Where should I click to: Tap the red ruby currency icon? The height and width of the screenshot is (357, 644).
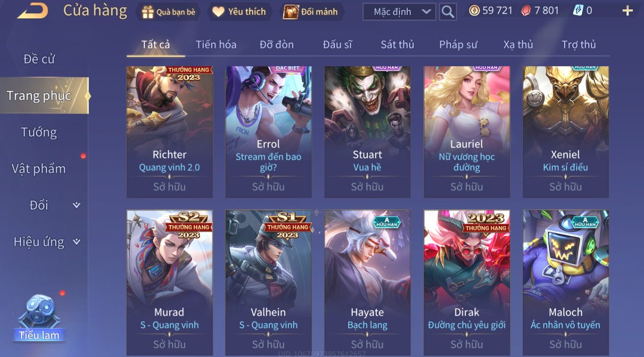pyautogui.click(x=526, y=11)
